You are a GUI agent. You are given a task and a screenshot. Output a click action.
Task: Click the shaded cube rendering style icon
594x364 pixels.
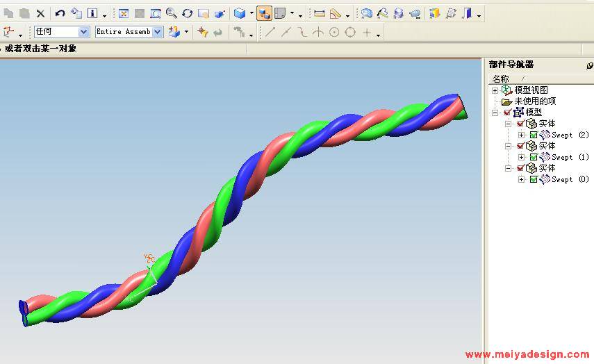[240, 13]
